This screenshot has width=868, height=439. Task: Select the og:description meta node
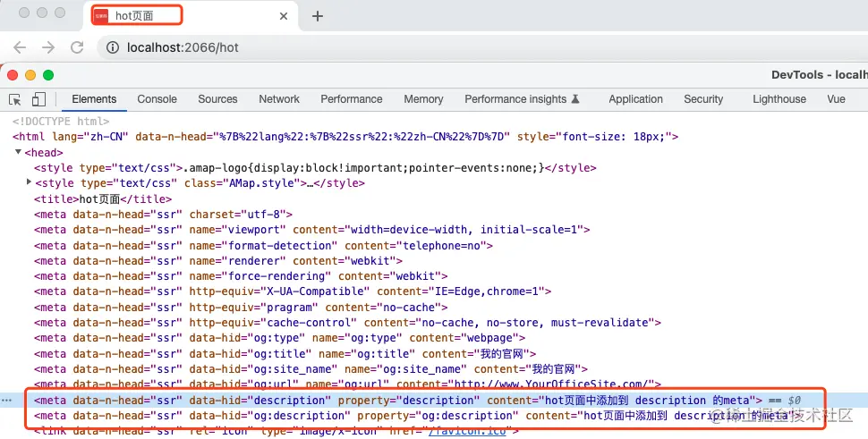point(418,415)
